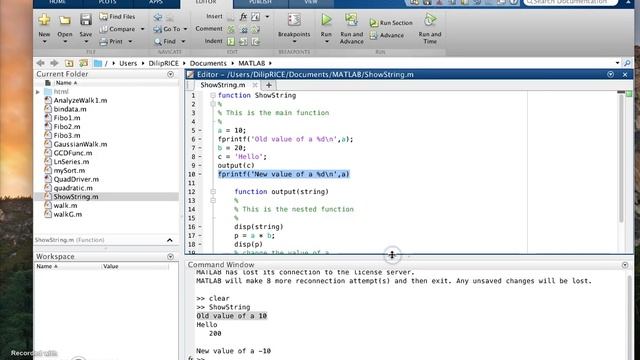Click the Advance button
640x360 pixels.
coord(387,36)
